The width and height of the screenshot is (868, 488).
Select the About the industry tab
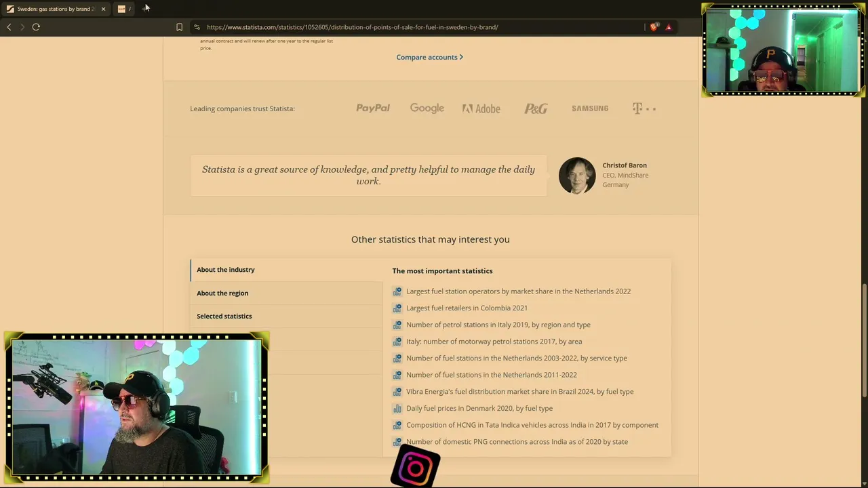click(x=286, y=270)
